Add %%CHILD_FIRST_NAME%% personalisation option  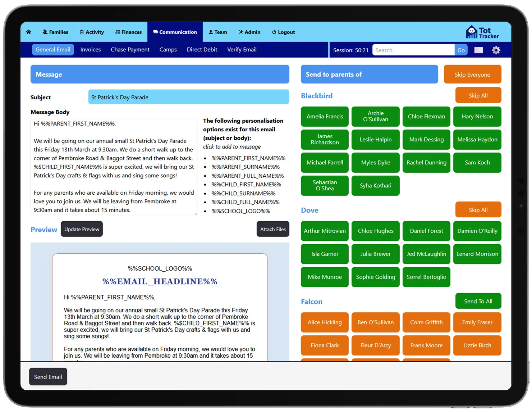[x=247, y=184]
